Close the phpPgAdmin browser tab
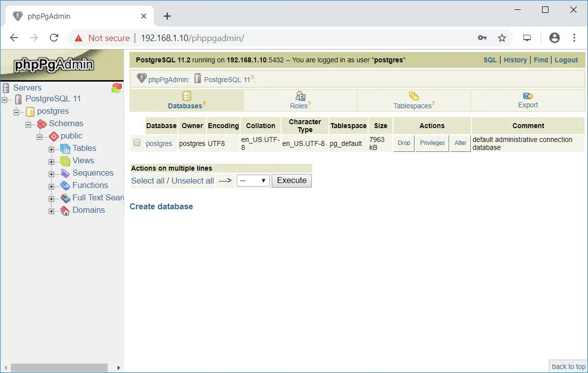 tap(144, 16)
